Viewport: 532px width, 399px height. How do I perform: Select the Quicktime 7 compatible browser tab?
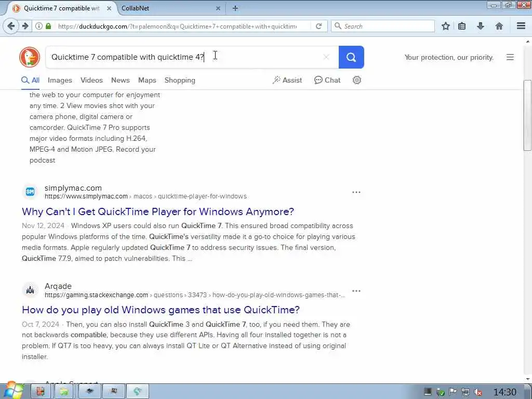tap(61, 8)
